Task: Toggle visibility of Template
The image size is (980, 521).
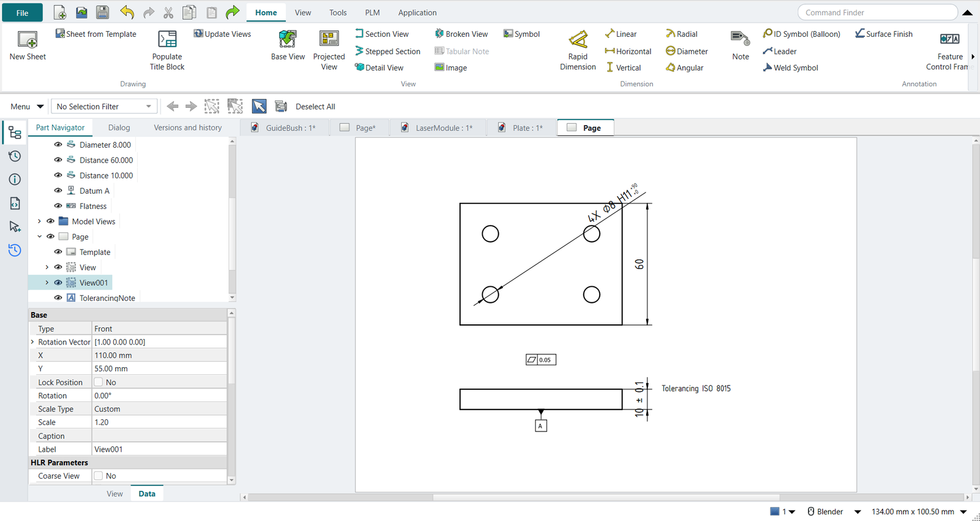Action: [x=58, y=252]
